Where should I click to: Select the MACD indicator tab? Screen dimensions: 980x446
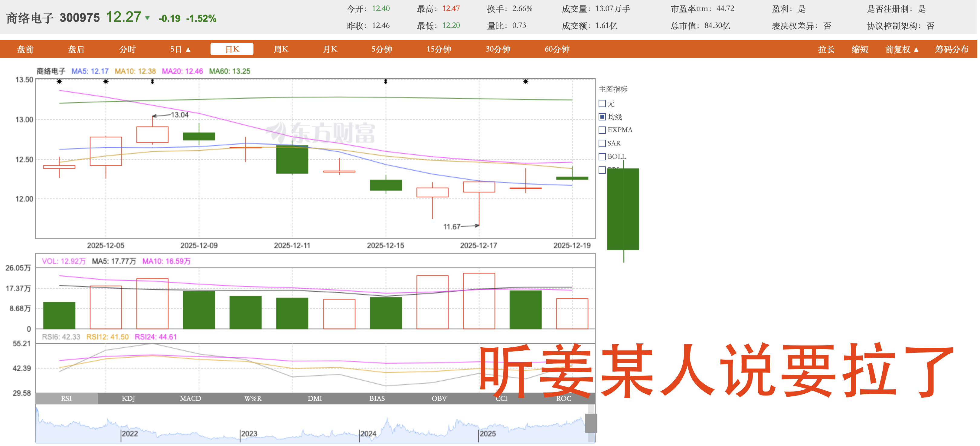point(190,398)
